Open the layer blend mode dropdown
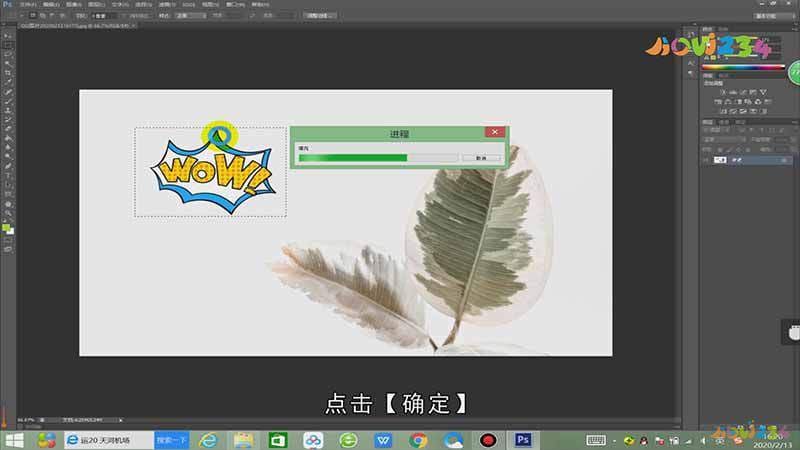This screenshot has width=800, height=450. click(x=724, y=139)
